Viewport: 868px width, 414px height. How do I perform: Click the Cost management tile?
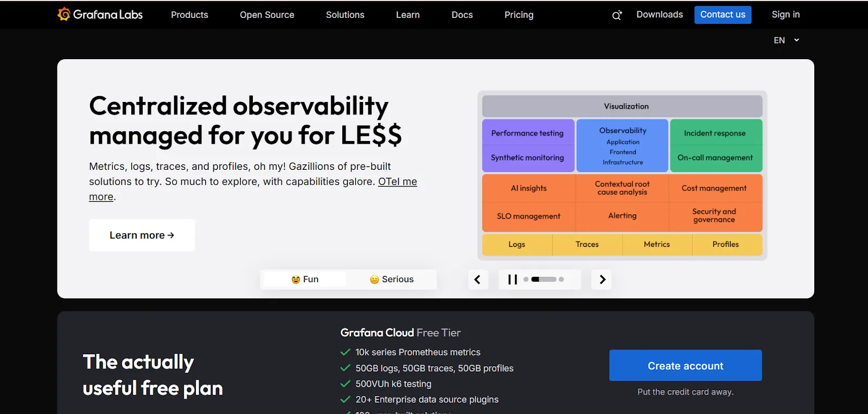tap(716, 188)
